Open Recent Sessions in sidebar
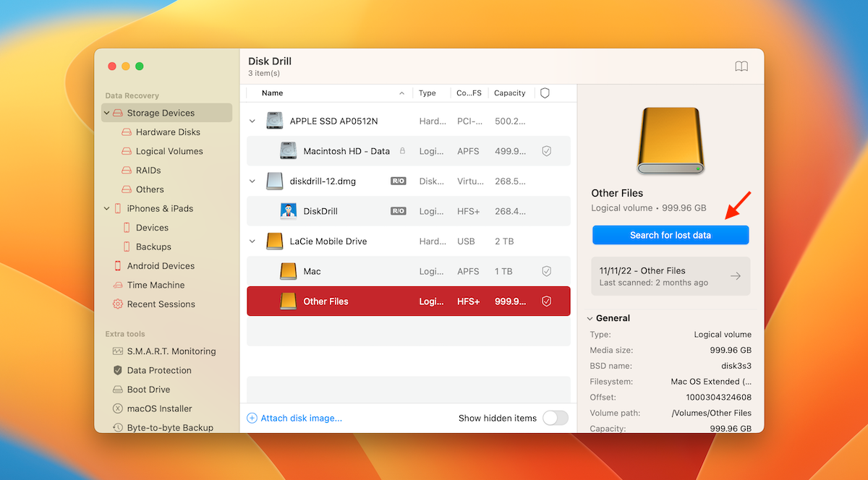Image resolution: width=868 pixels, height=480 pixels. tap(161, 304)
